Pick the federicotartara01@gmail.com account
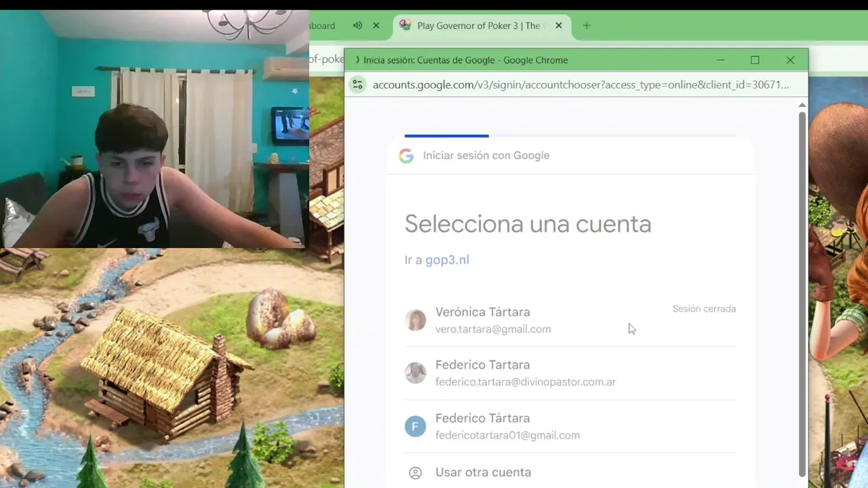 click(x=570, y=426)
